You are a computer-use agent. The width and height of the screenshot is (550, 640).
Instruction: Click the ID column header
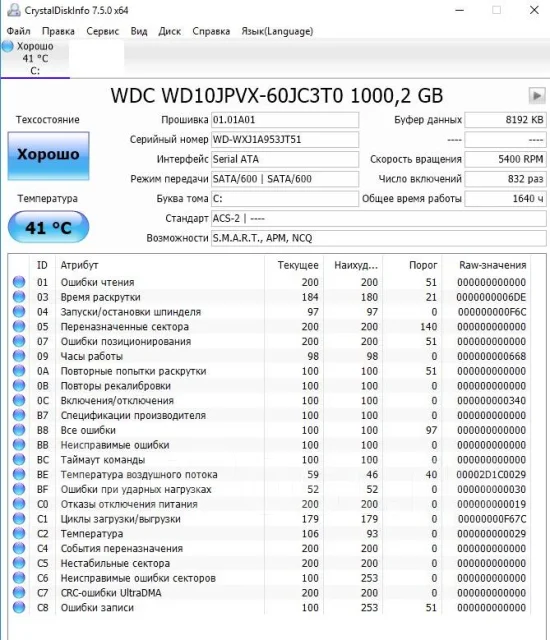click(42, 265)
